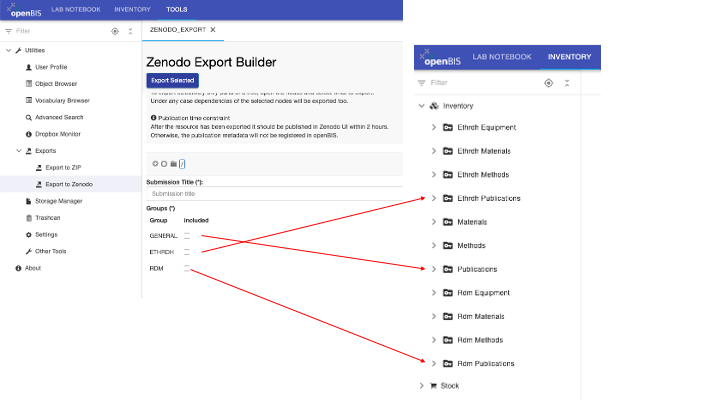Click the Object Browser table icon
This screenshot has width=720, height=405.
[x=29, y=84]
